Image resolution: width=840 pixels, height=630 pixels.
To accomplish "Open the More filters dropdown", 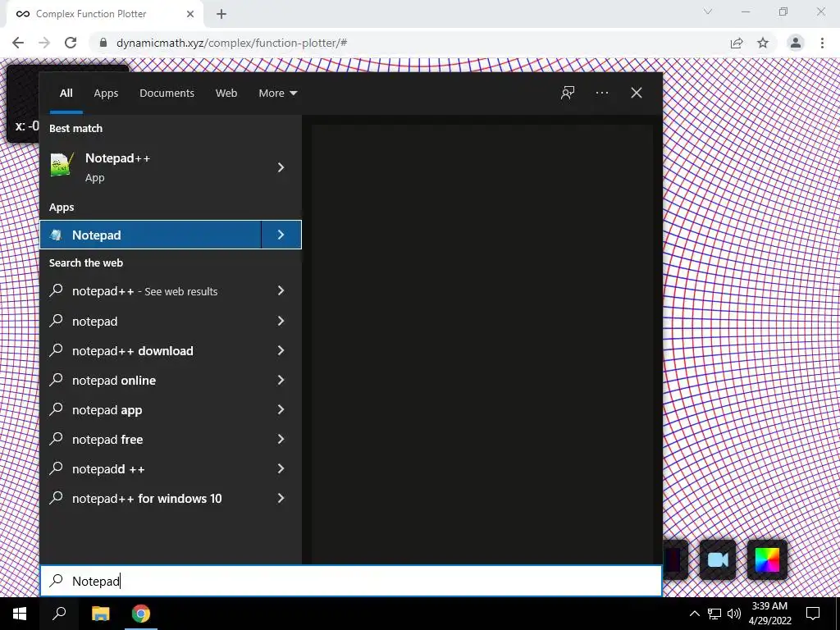I will pyautogui.click(x=277, y=94).
